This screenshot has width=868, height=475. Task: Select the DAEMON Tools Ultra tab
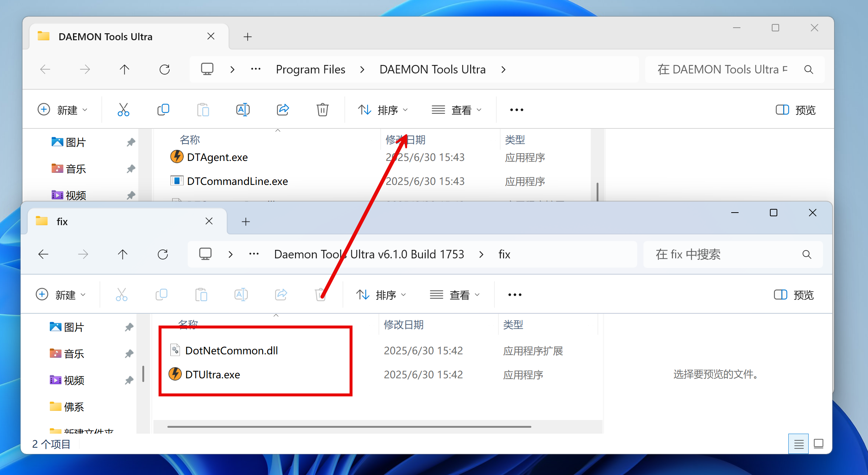click(x=105, y=37)
